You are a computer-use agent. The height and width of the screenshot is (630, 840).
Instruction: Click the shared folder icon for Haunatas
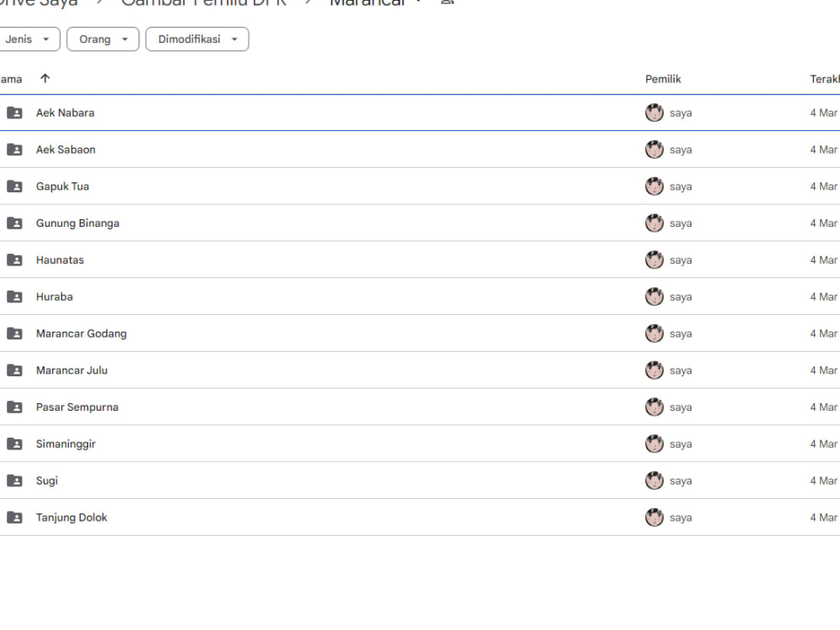(x=14, y=260)
